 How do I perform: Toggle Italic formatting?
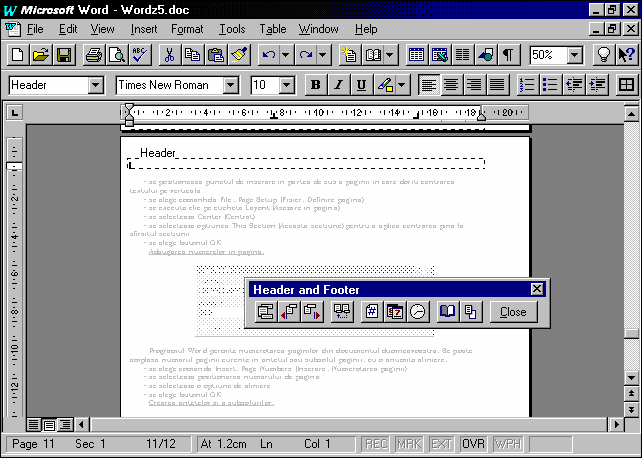[x=339, y=85]
